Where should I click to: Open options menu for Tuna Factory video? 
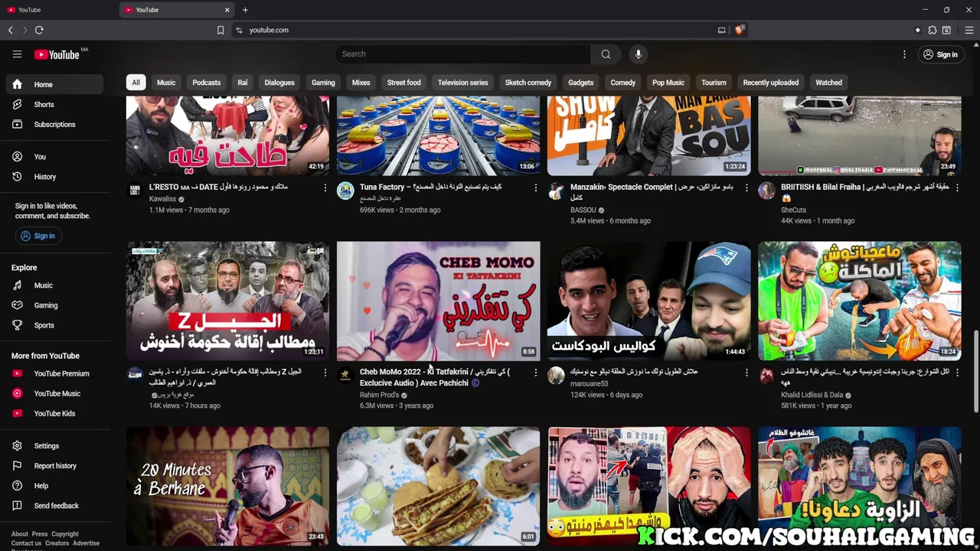(x=535, y=187)
